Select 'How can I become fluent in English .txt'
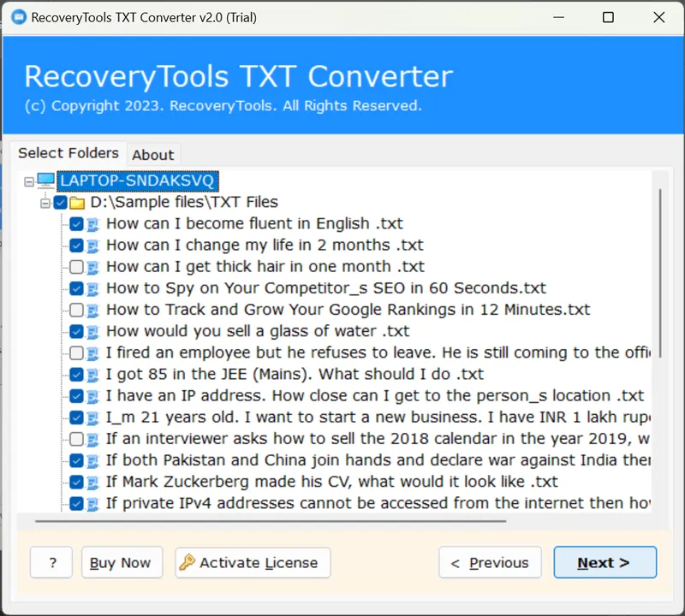The height and width of the screenshot is (616, 685). pyautogui.click(x=254, y=223)
